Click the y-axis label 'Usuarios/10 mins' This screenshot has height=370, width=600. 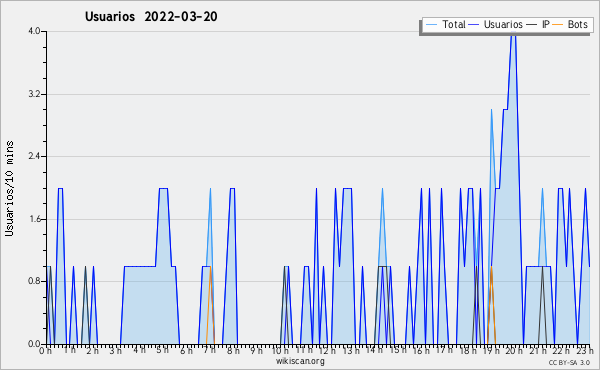(9, 189)
